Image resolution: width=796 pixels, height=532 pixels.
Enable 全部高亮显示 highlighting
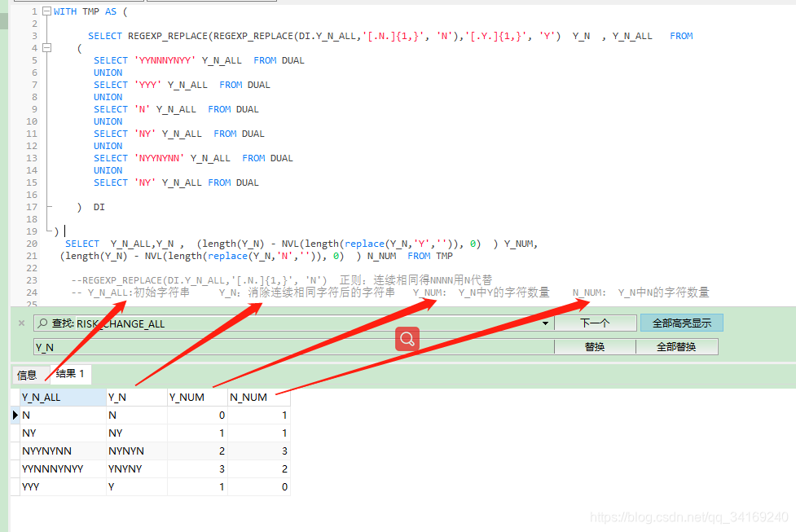coord(682,323)
